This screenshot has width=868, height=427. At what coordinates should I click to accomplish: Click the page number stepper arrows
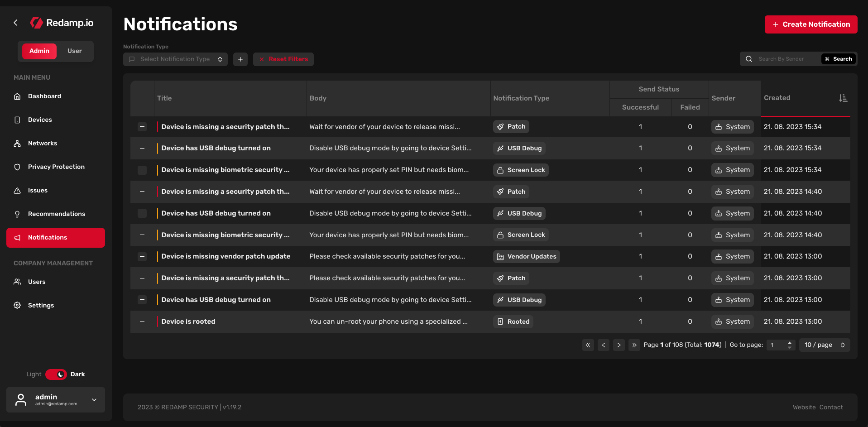point(790,345)
